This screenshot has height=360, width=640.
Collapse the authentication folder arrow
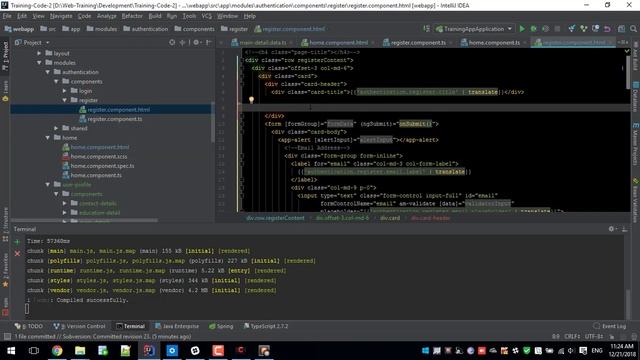pyautogui.click(x=48, y=72)
